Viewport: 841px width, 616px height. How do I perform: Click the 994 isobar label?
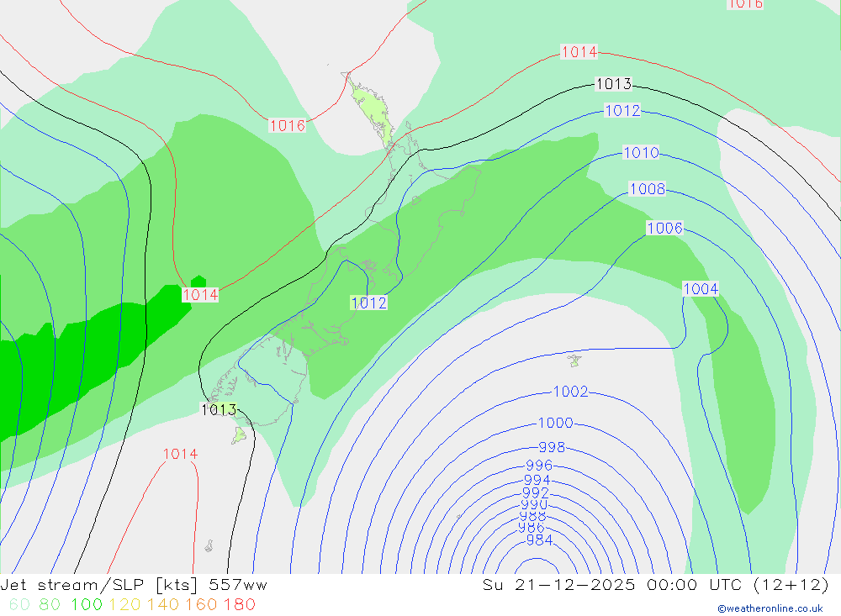(537, 480)
